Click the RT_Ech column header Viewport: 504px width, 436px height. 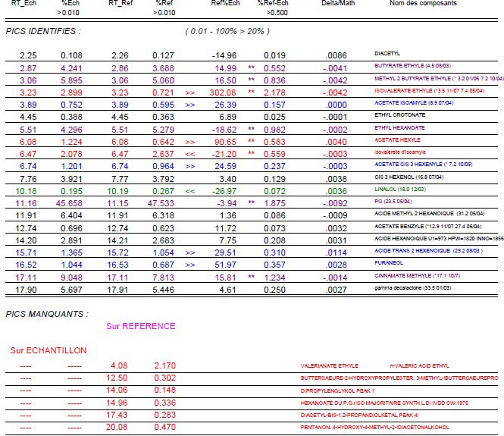23,3
